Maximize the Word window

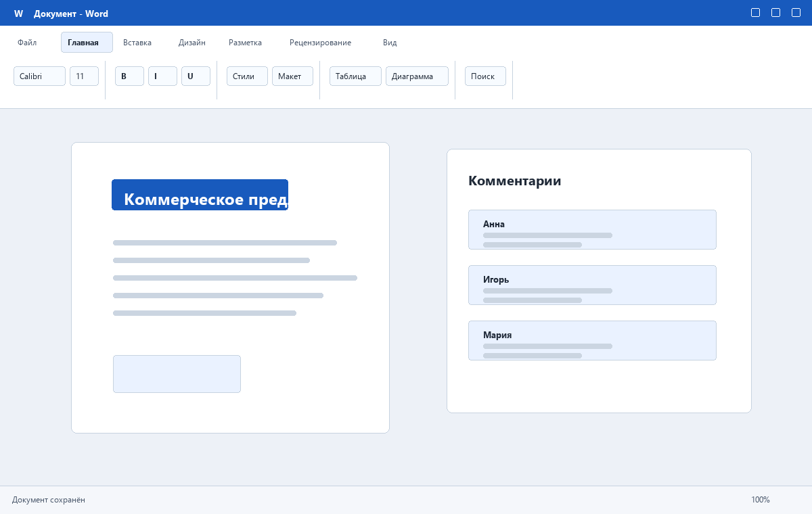click(776, 13)
